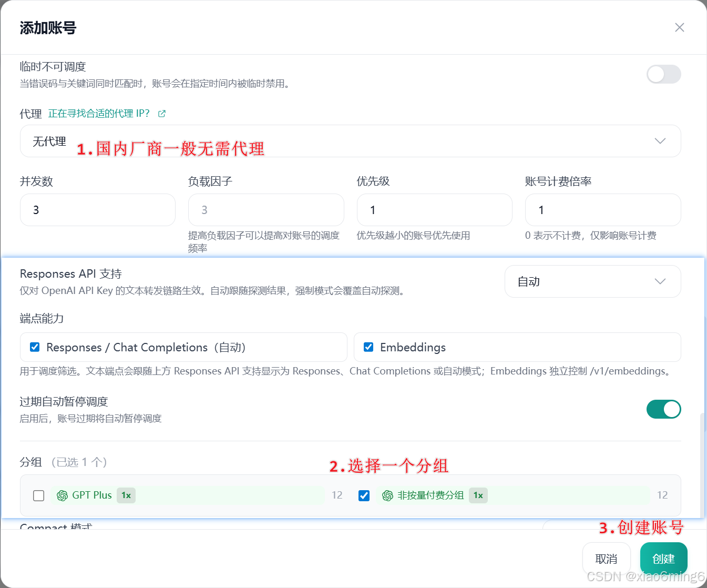Image resolution: width=707 pixels, height=588 pixels.
Task: Check the GPT Plus group checkbox
Action: pyautogui.click(x=38, y=495)
